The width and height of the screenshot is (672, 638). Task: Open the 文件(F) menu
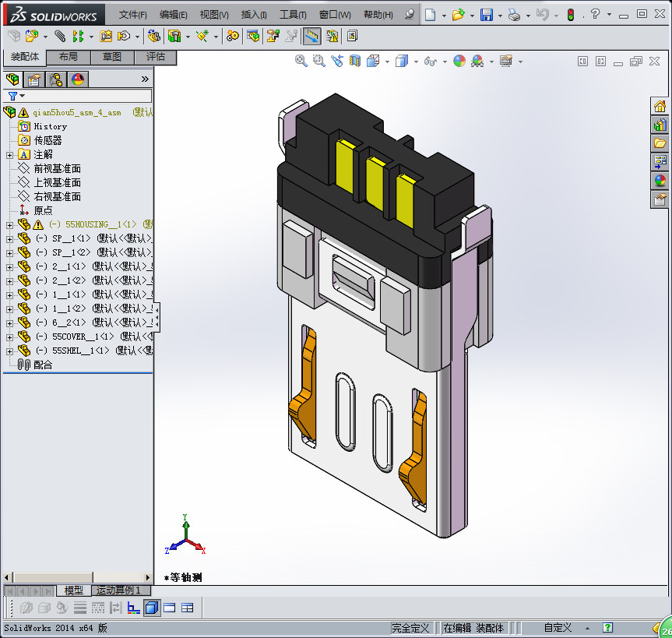[133, 15]
